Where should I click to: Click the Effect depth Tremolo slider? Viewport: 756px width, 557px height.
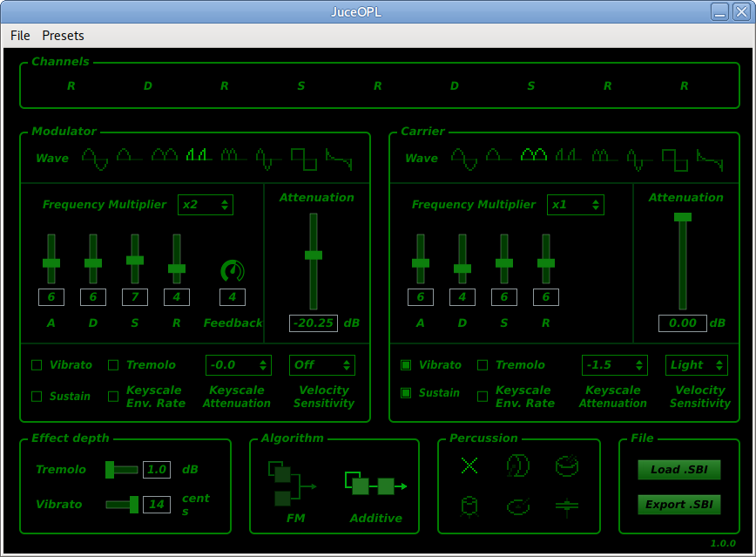[122, 470]
